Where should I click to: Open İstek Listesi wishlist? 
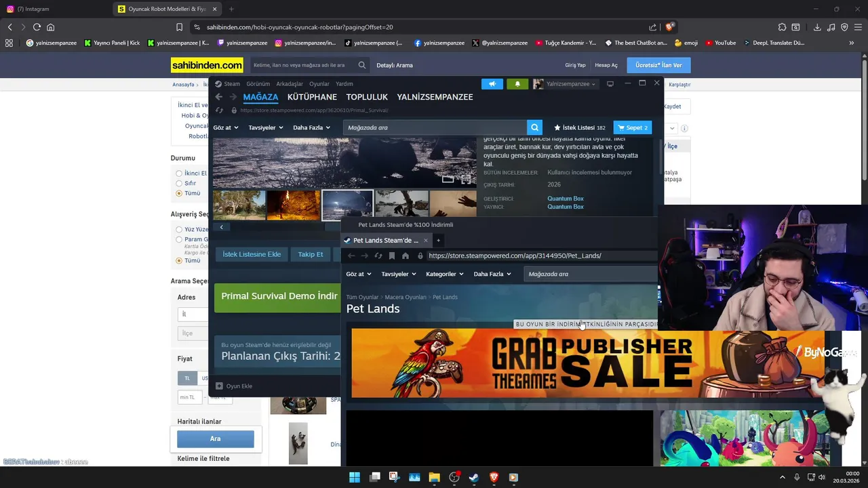click(580, 127)
